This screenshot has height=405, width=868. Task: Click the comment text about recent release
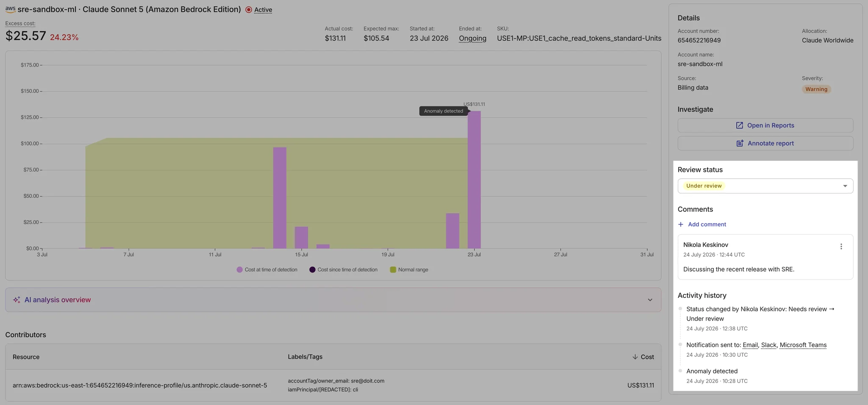739,269
